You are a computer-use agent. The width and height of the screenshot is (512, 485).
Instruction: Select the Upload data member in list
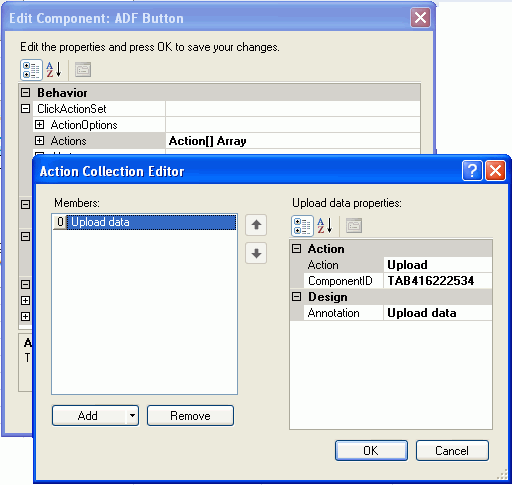click(151, 222)
